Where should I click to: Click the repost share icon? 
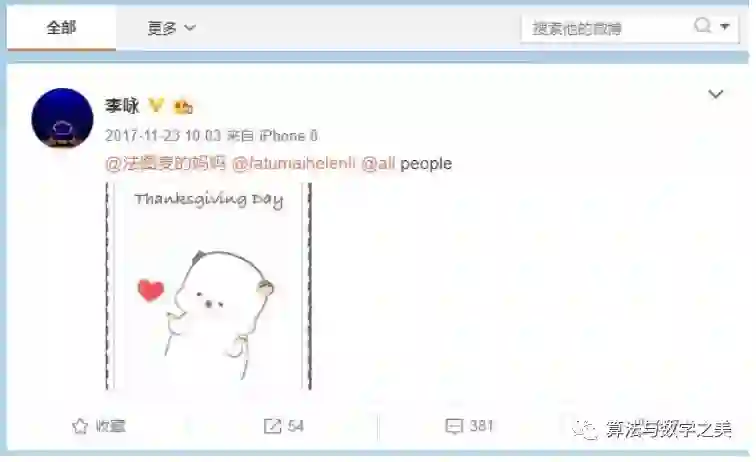point(272,426)
